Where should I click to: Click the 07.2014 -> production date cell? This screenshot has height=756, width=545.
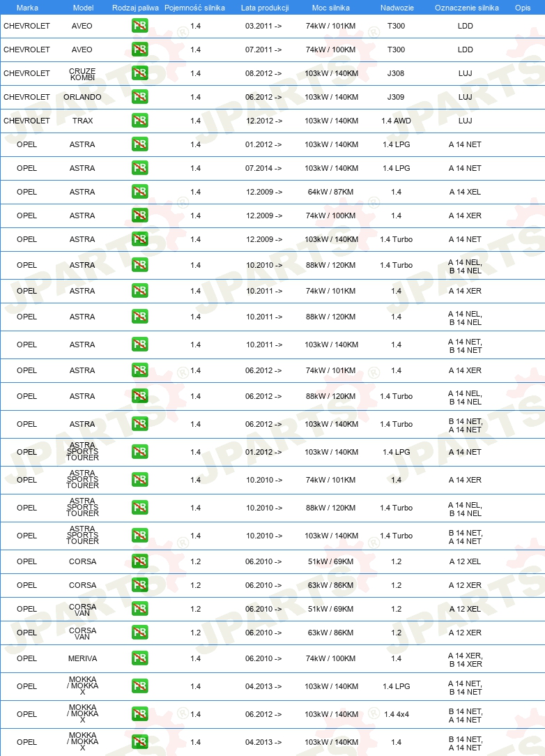[263, 168]
